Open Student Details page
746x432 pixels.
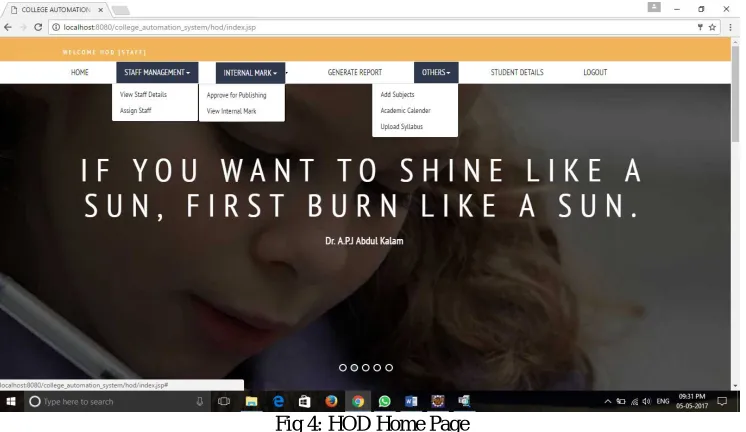point(517,72)
